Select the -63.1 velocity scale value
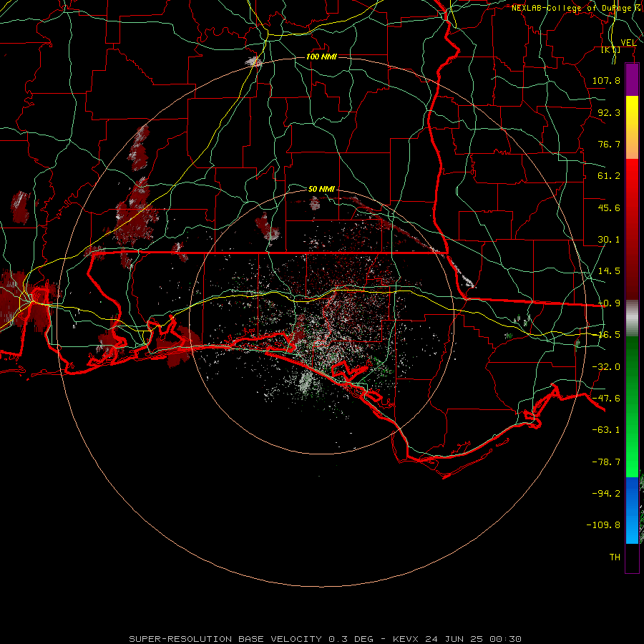The height and width of the screenshot is (644, 644). click(x=606, y=430)
